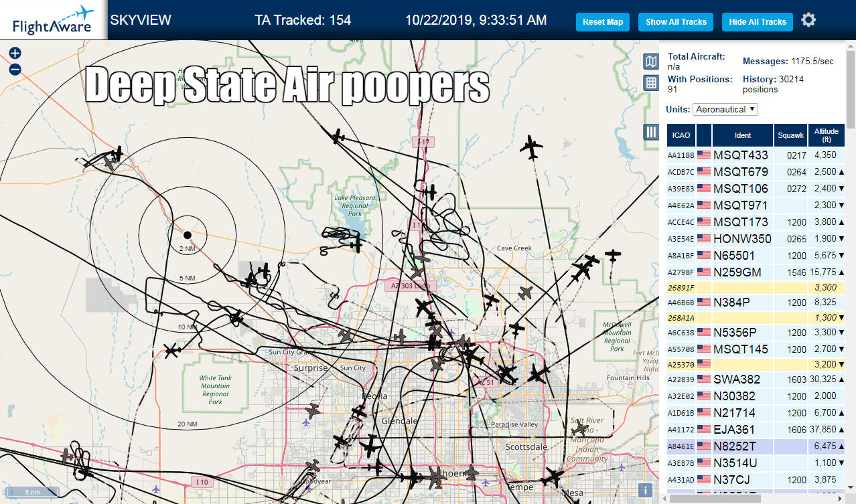Select the N65501 aircraft row
The height and width of the screenshot is (504, 856).
(756, 255)
